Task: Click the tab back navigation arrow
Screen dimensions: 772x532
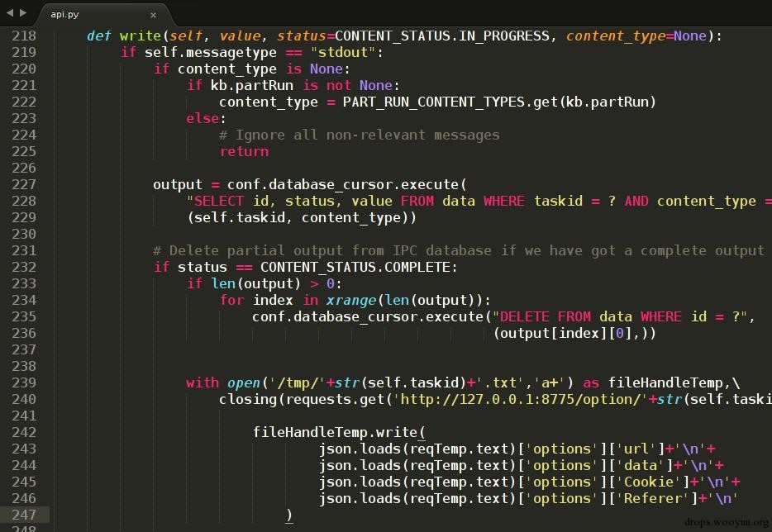Action: 10,12
